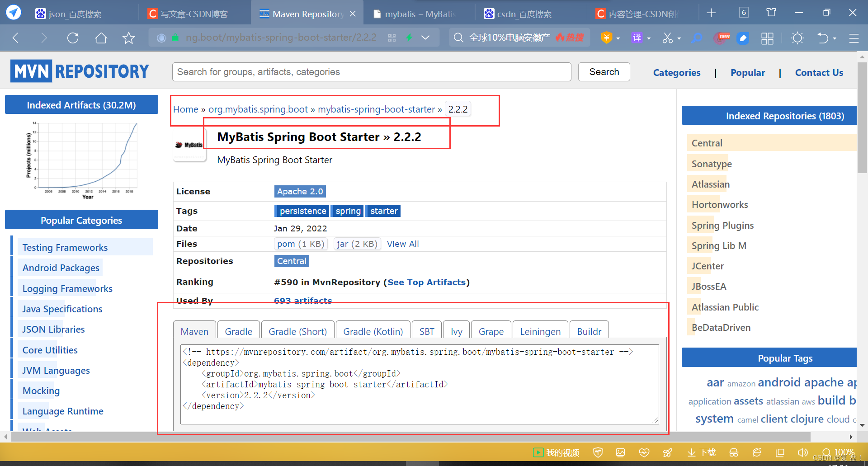Expand the translate icon dropdown arrow
This screenshot has height=466, width=868.
(x=649, y=38)
